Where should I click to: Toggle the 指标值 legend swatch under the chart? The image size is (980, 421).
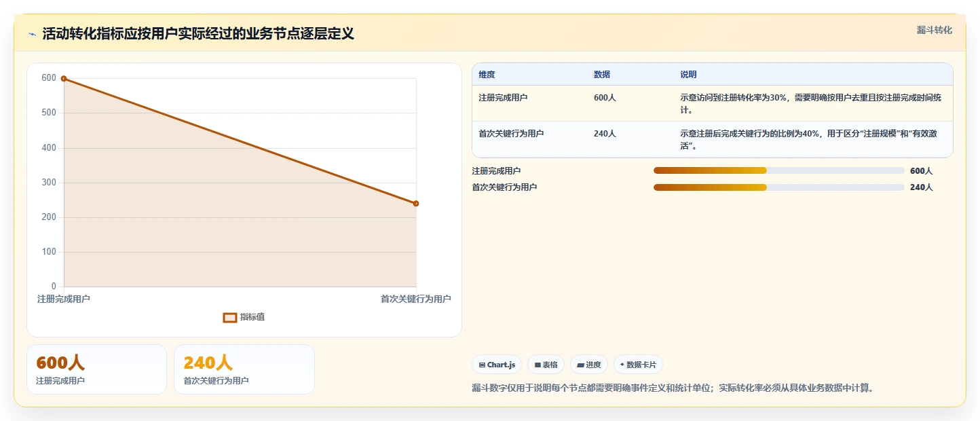(x=230, y=317)
